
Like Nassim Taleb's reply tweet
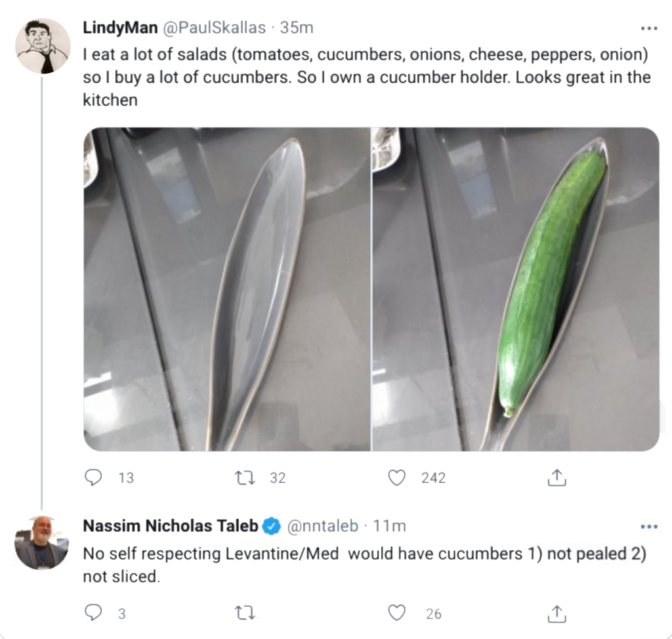pyautogui.click(x=396, y=613)
